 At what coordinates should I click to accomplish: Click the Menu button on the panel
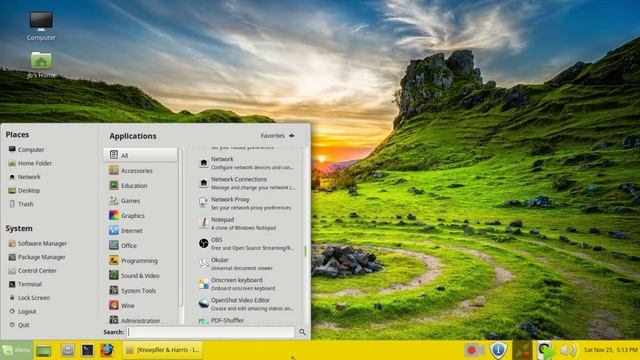pos(16,350)
